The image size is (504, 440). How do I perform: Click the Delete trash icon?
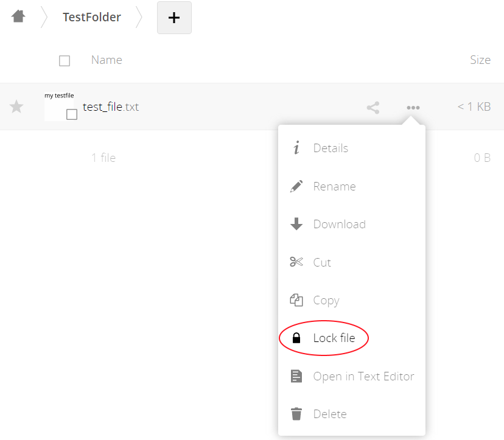296,414
